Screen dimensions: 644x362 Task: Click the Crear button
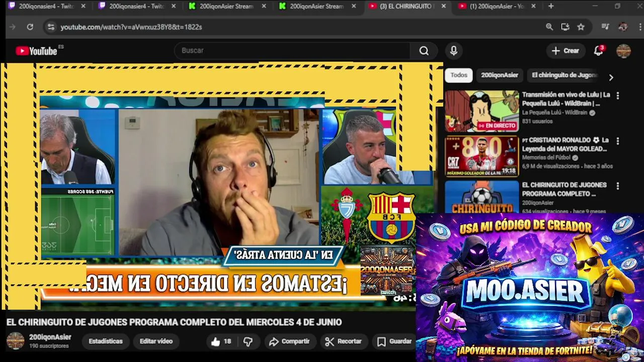(566, 51)
